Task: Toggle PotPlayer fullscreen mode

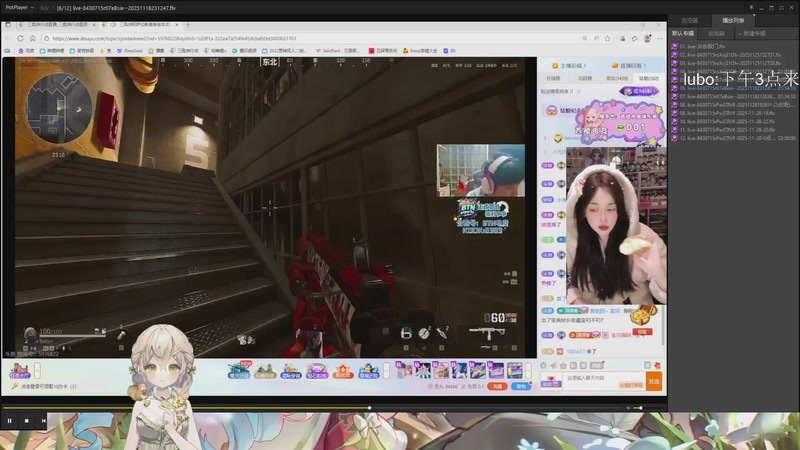Action: point(781,8)
